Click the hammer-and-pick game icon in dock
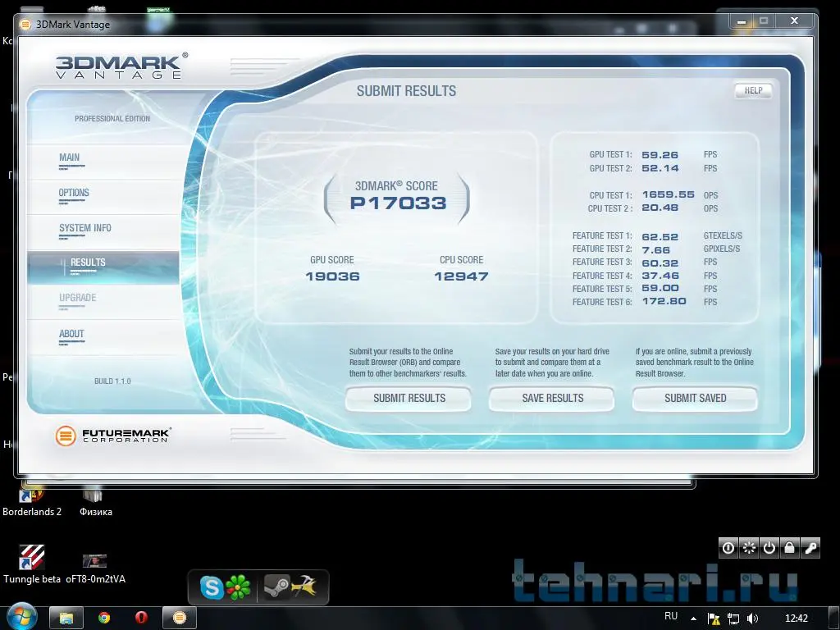 (x=304, y=587)
